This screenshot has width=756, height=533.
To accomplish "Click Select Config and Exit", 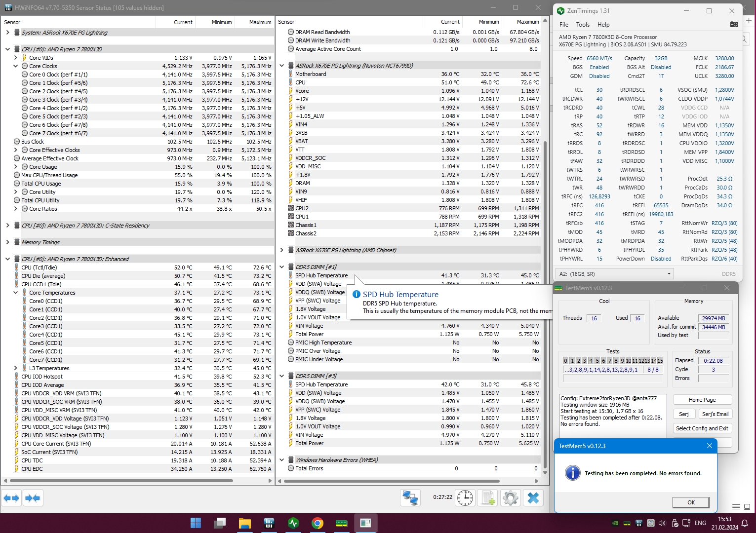I will click(702, 428).
